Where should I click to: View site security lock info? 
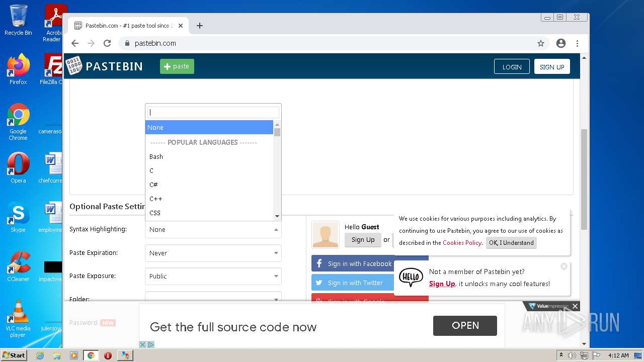click(127, 43)
